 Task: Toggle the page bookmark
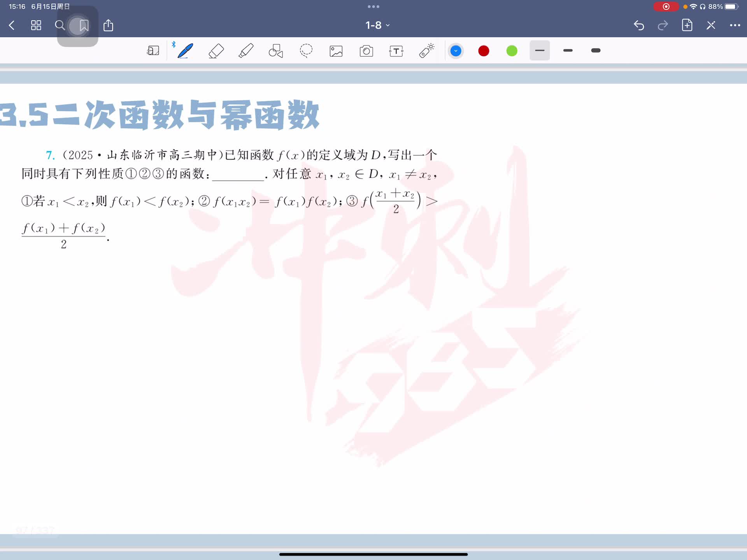[84, 26]
